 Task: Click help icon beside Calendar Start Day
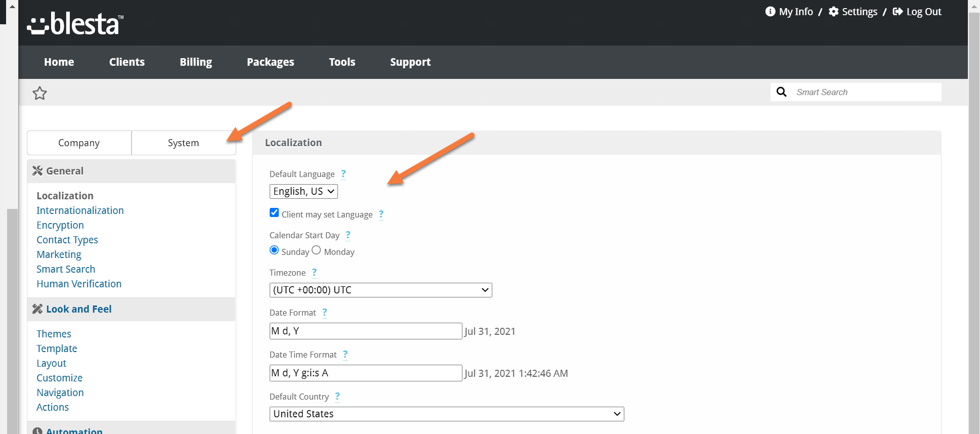point(348,235)
